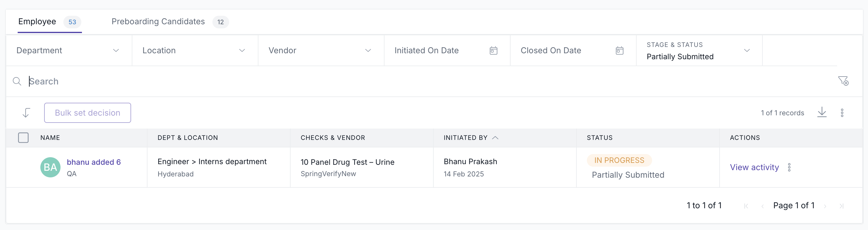
Task: Open the bhanu added 6 employee link
Action: point(94,162)
